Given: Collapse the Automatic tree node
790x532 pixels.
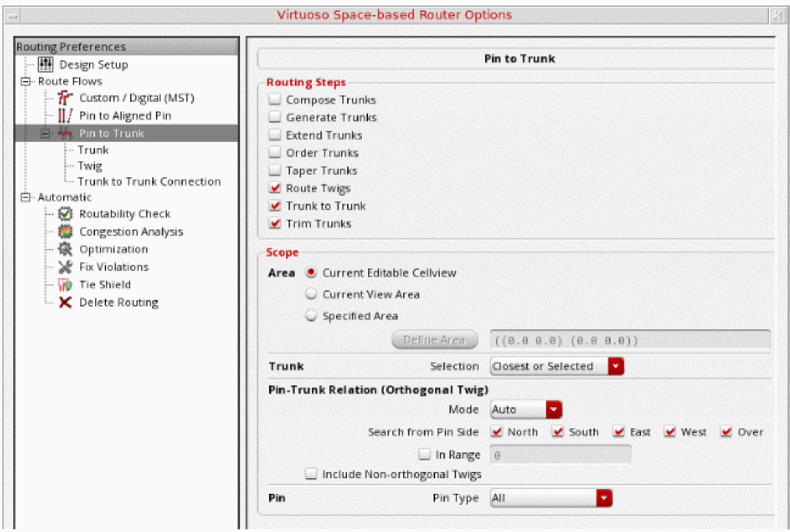Looking at the screenshot, I should click(x=25, y=197).
